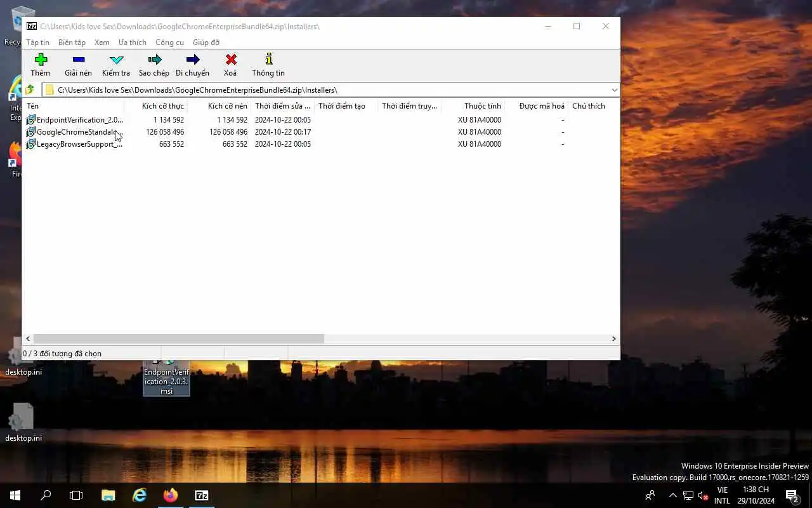Launch Firefox from the taskbar
The width and height of the screenshot is (812, 508).
[x=171, y=495]
